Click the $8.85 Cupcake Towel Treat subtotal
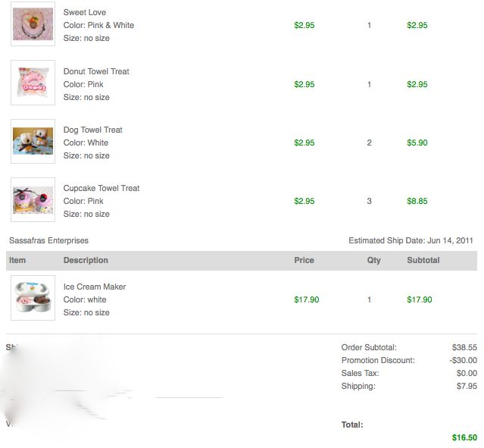484x448 pixels. (417, 201)
